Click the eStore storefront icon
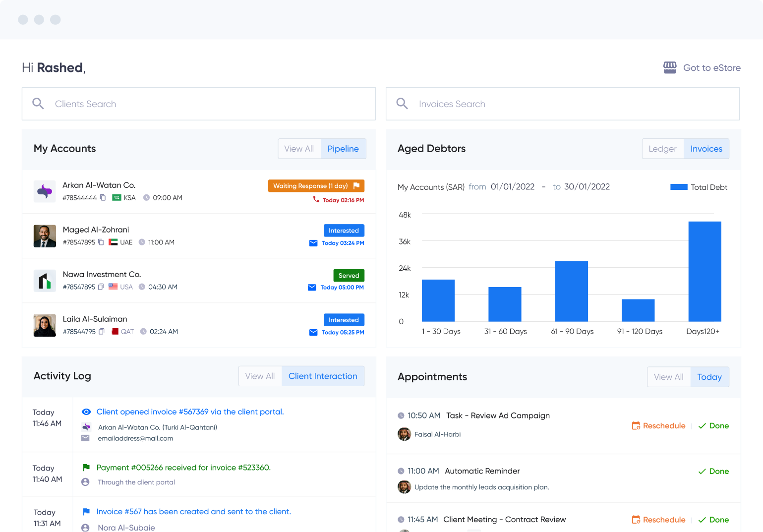 tap(670, 67)
